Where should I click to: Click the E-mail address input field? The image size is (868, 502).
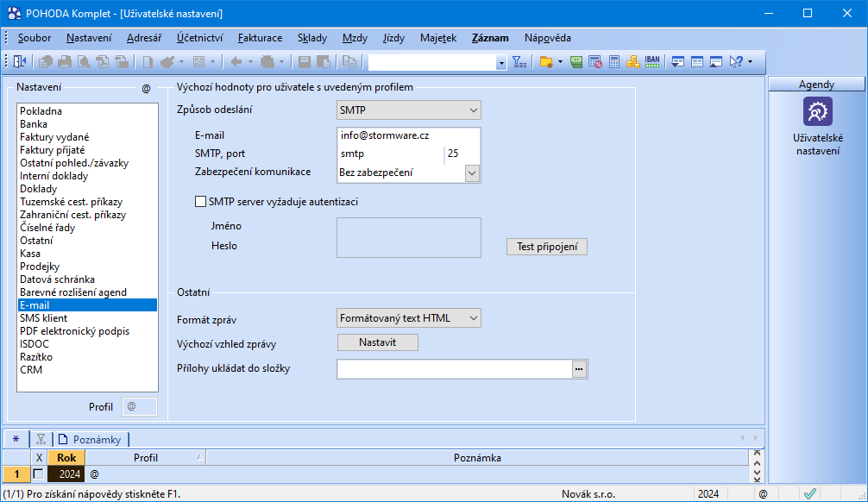(x=408, y=135)
